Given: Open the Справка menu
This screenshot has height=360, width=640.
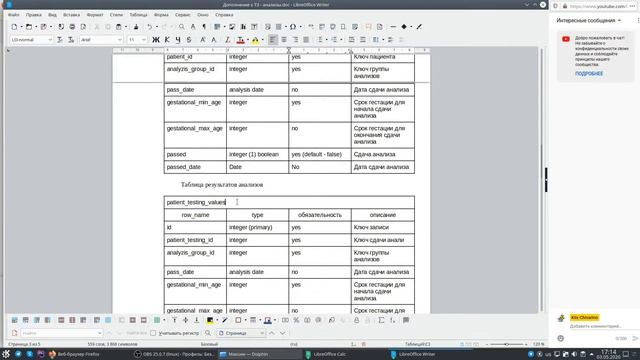Looking at the screenshot, I should pyautogui.click(x=224, y=15).
